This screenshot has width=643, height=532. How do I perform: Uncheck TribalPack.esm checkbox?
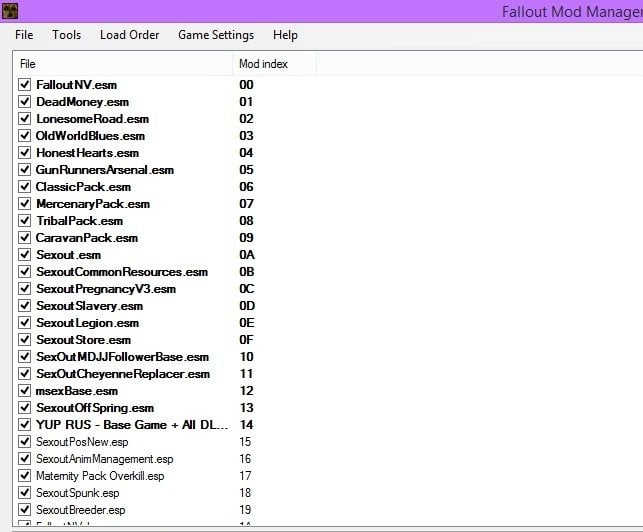[25, 221]
